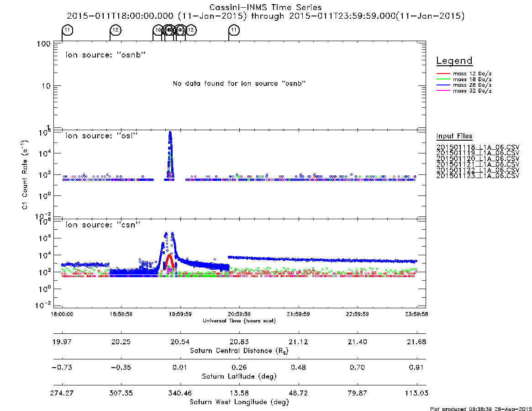Click the 'Saturn Central Distance (Rs)' label
Screen dimensions: 532x411
(x=239, y=351)
